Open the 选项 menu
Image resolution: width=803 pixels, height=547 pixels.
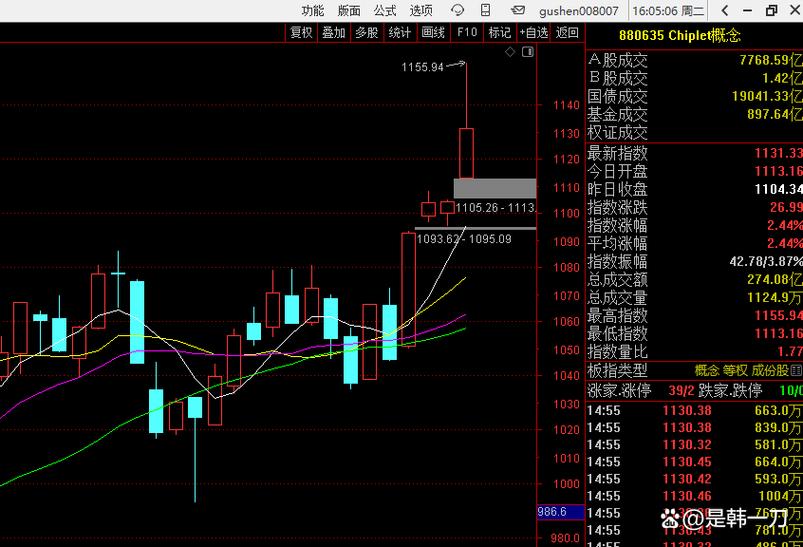421,11
